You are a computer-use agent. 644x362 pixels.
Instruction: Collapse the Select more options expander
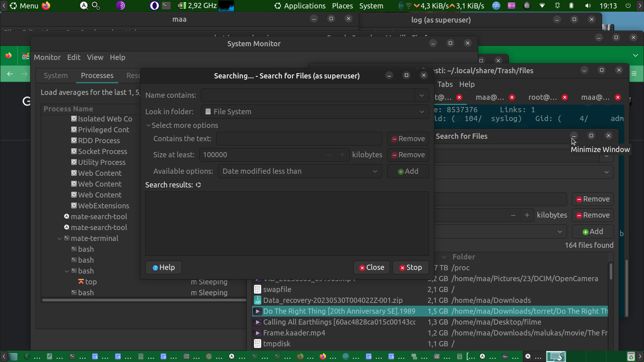tap(149, 125)
